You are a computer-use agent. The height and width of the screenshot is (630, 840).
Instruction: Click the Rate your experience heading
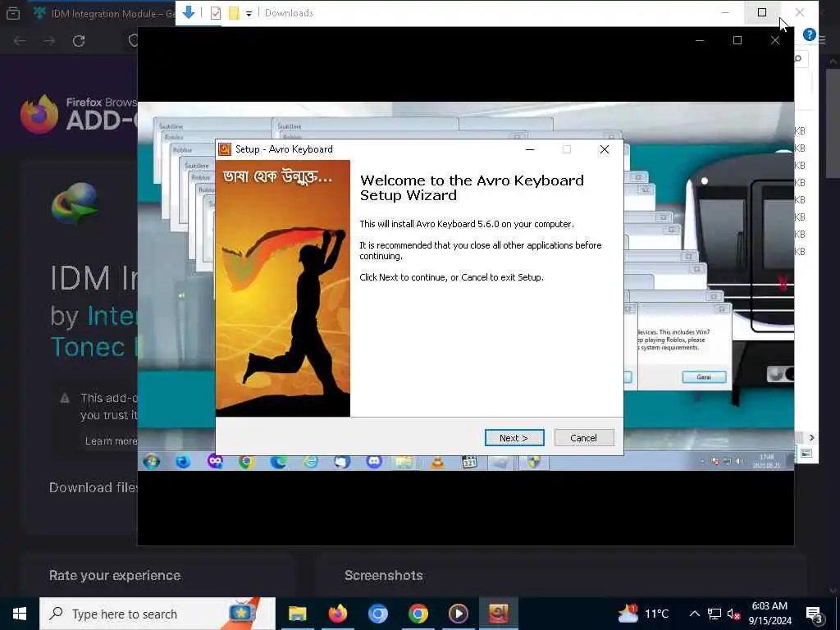point(115,575)
